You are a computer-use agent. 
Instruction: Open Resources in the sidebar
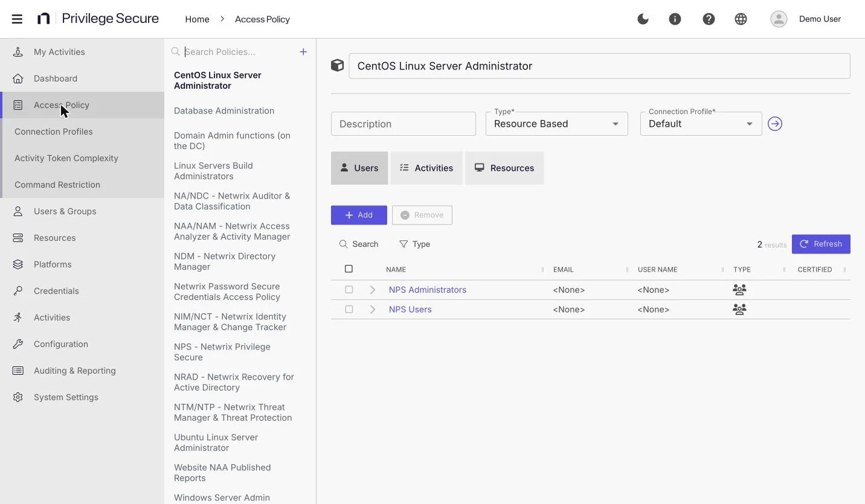(82, 238)
